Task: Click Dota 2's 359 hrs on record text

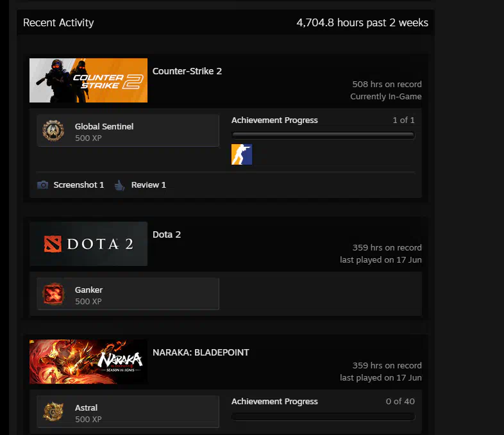Action: [x=387, y=247]
